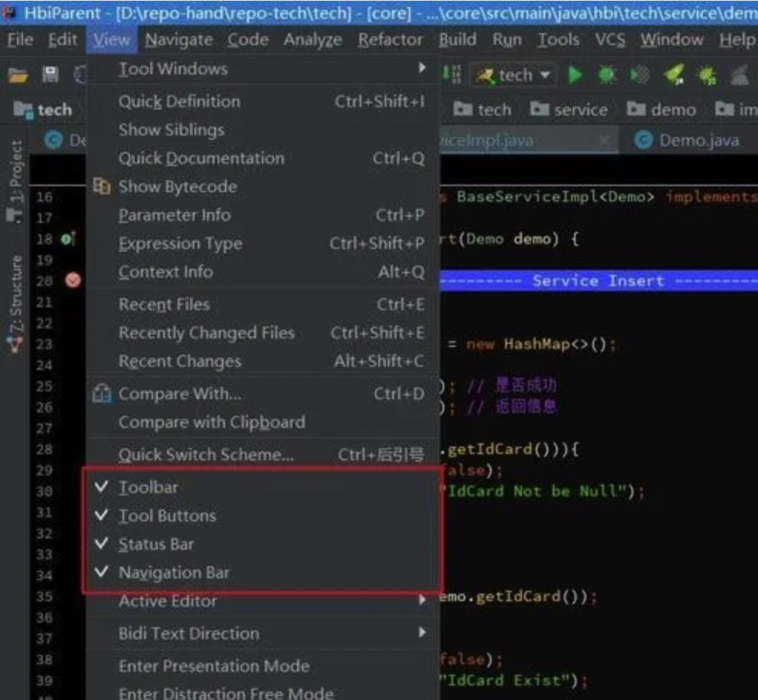This screenshot has height=700, width=758.
Task: Expand the Bidi Text Direction submenu
Action: pos(263,633)
